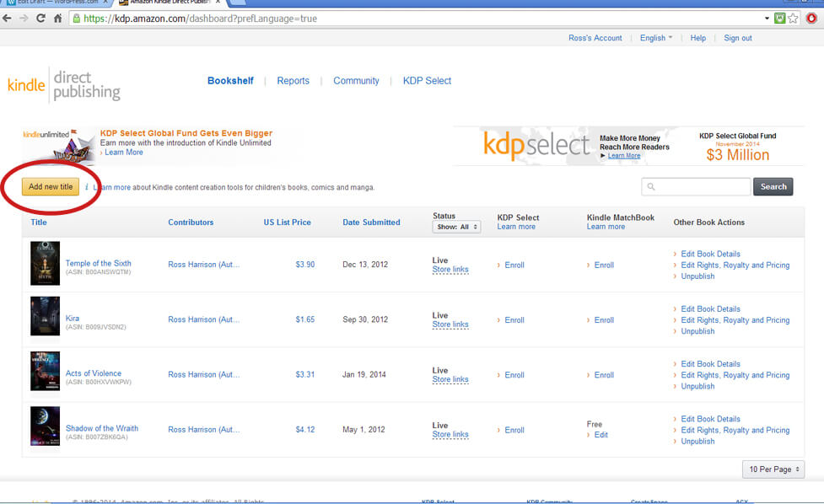The height and width of the screenshot is (504, 824).
Task: Edit MatchBook for Shadow of the Wraith
Action: [600, 435]
